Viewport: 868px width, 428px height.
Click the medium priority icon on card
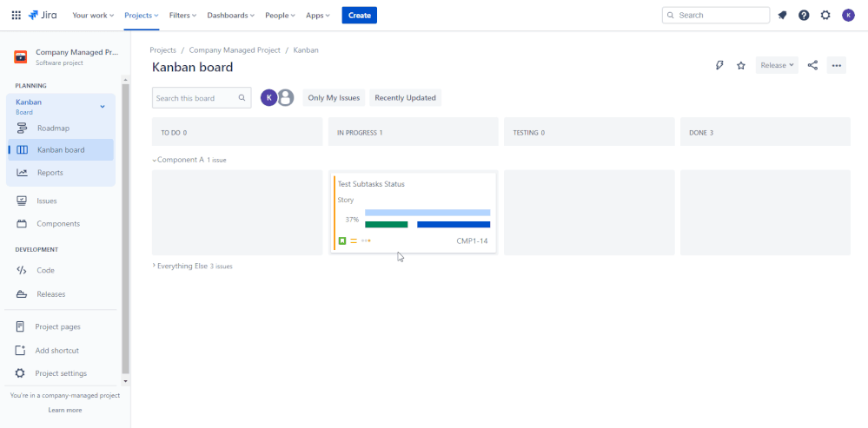(x=354, y=241)
